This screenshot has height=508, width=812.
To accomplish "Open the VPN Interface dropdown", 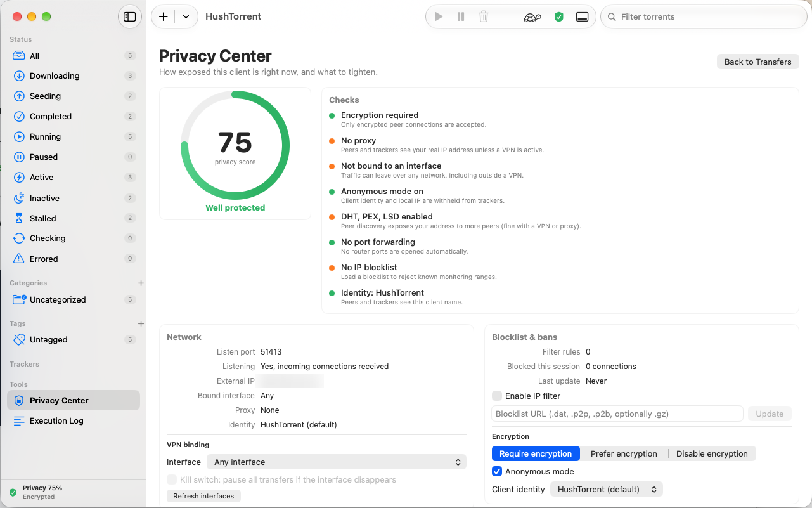I will click(x=337, y=462).
